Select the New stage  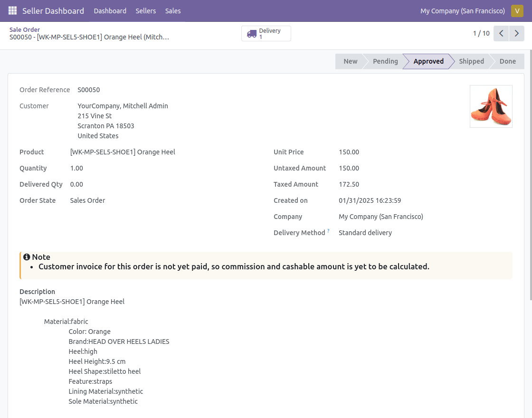[351, 61]
